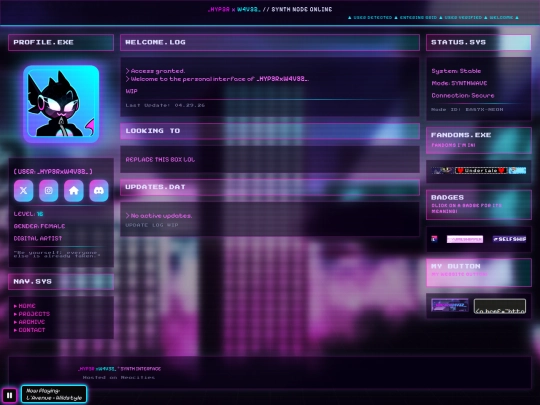Click the 'Connection: Secure' status line
The height and width of the screenshot is (405, 540).
(463, 95)
